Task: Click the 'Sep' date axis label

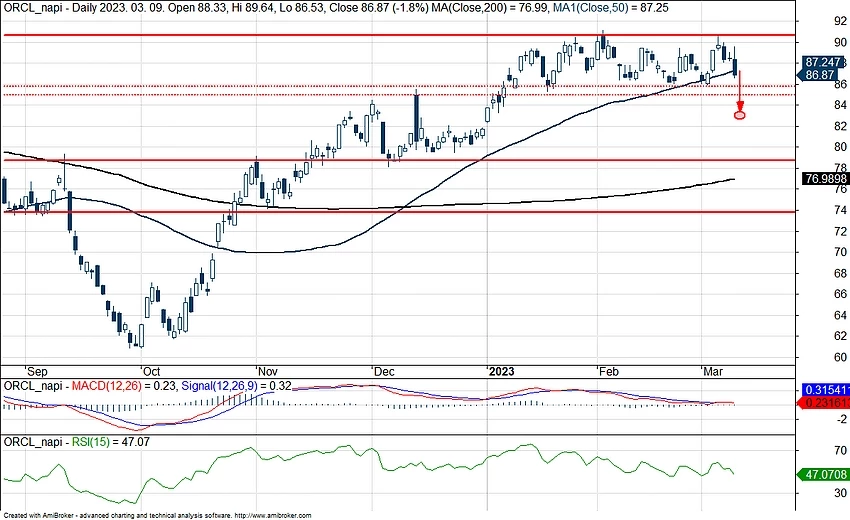Action: [x=37, y=371]
